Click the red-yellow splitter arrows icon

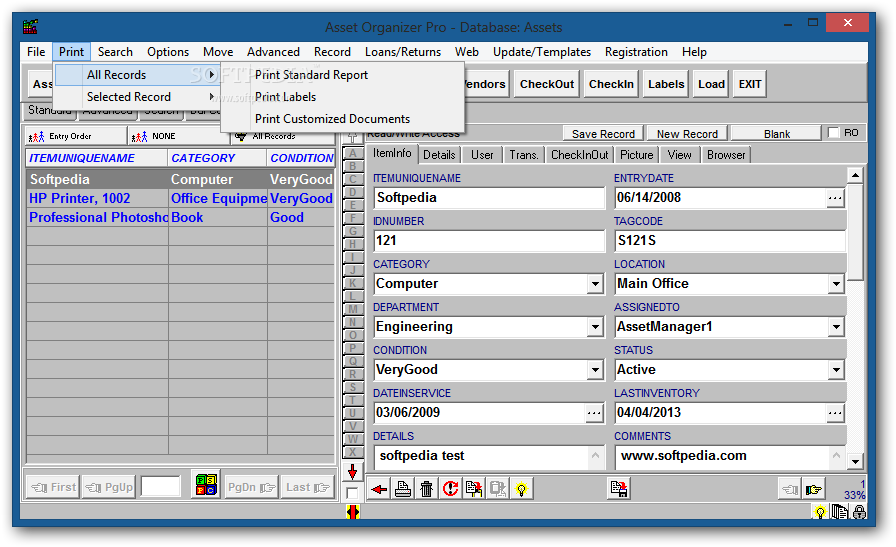[353, 512]
